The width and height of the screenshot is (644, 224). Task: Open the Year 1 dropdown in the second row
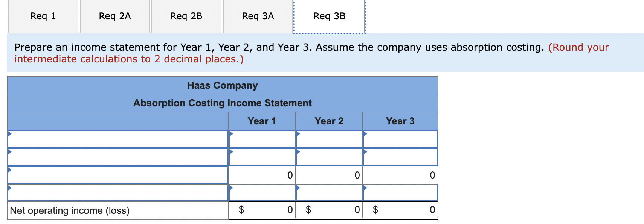point(262,157)
